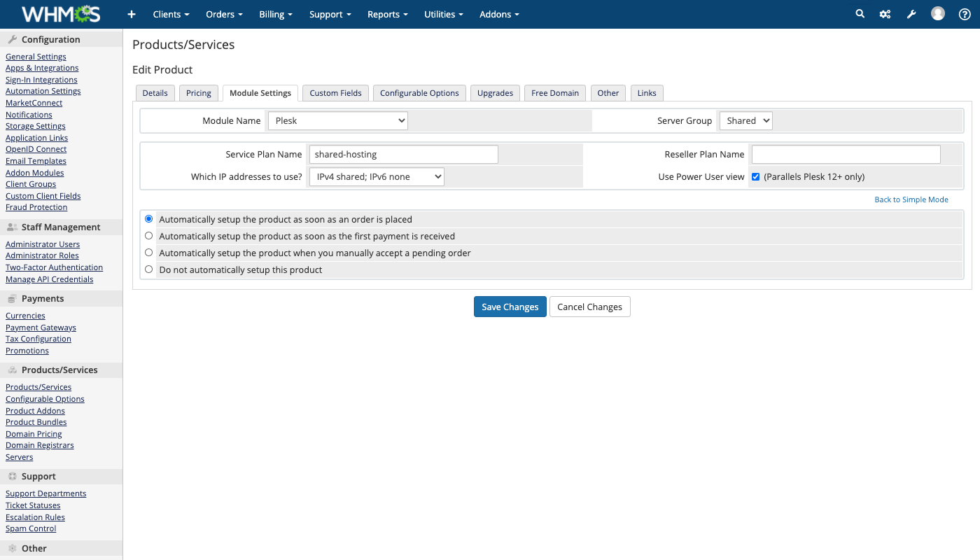This screenshot has height=560, width=980.
Task: Select Do not automatically setup this product
Action: (148, 269)
